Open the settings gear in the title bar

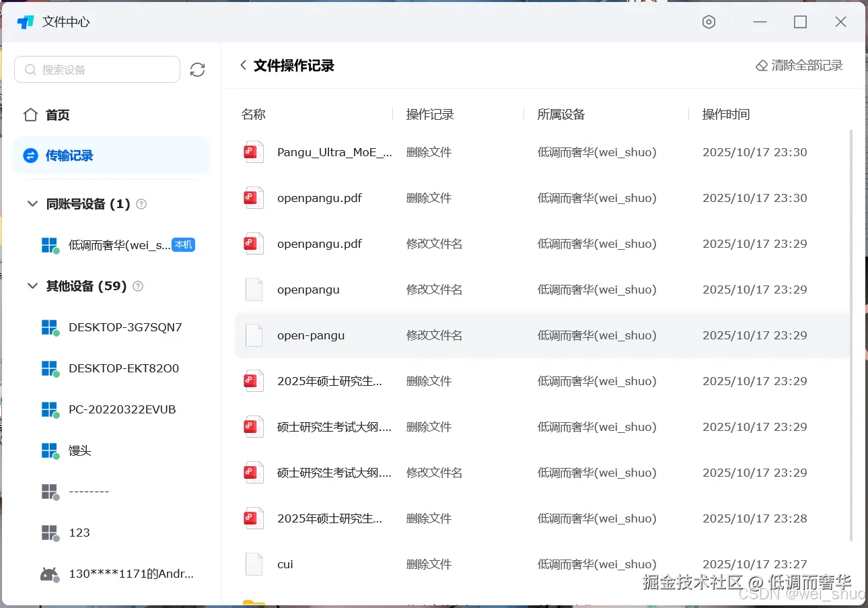(x=709, y=22)
